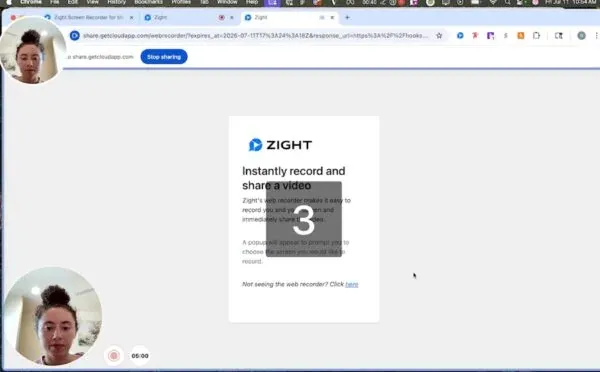The height and width of the screenshot is (372, 600).
Task: Click the Zight extension icon in Chrome toolbar
Action: coord(460,36)
